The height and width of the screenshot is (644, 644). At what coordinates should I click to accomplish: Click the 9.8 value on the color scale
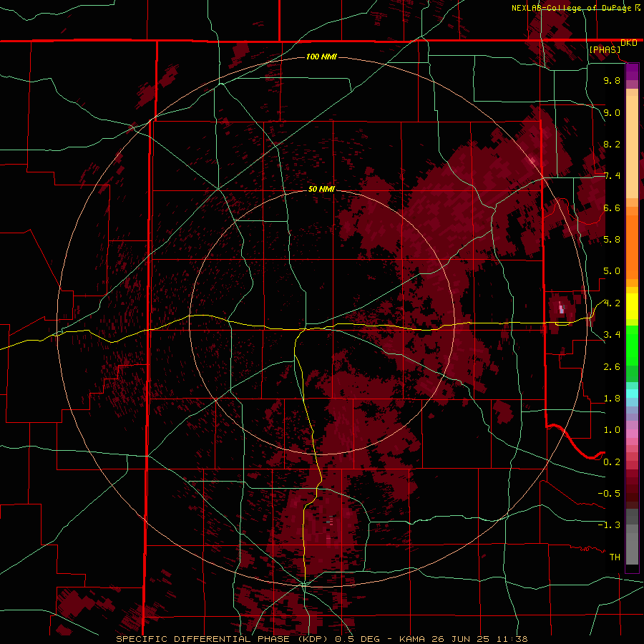[612, 80]
